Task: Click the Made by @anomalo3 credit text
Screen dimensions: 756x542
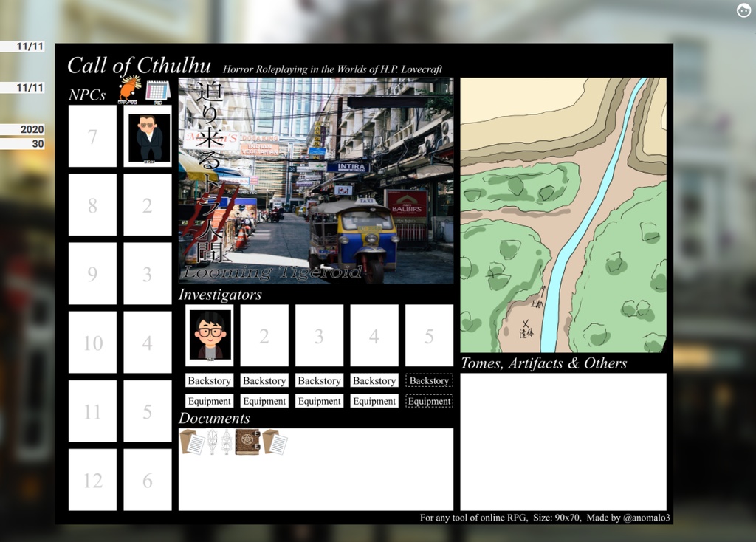Action: tap(628, 518)
